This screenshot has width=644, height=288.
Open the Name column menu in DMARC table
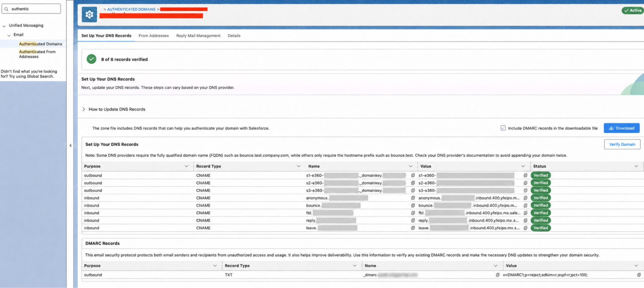point(495,266)
